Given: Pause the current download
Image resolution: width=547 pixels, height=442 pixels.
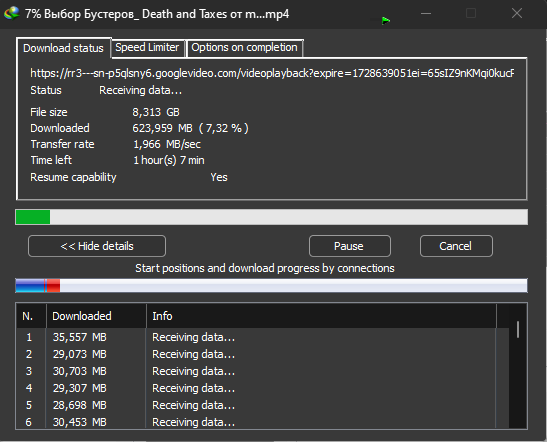Looking at the screenshot, I should point(350,246).
